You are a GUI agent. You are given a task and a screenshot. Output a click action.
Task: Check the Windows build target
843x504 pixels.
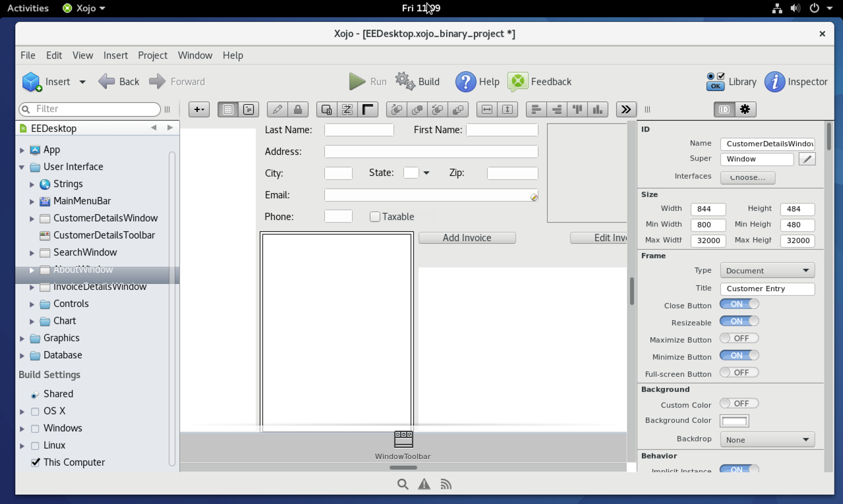(x=36, y=428)
